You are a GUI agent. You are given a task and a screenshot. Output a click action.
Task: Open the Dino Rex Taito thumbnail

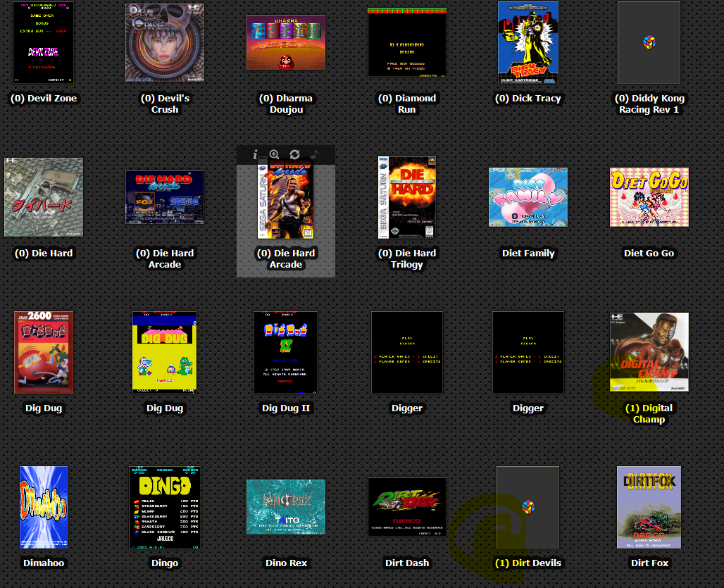tap(286, 507)
